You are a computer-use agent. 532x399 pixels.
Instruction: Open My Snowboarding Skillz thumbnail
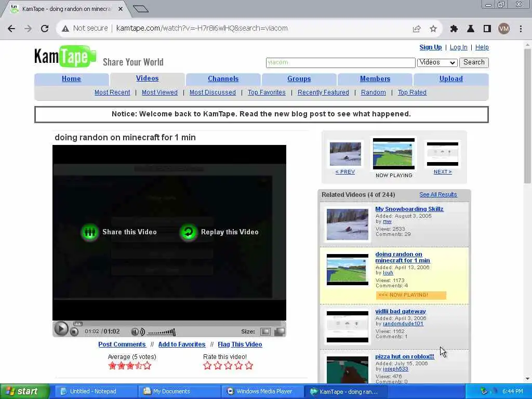[x=348, y=224]
